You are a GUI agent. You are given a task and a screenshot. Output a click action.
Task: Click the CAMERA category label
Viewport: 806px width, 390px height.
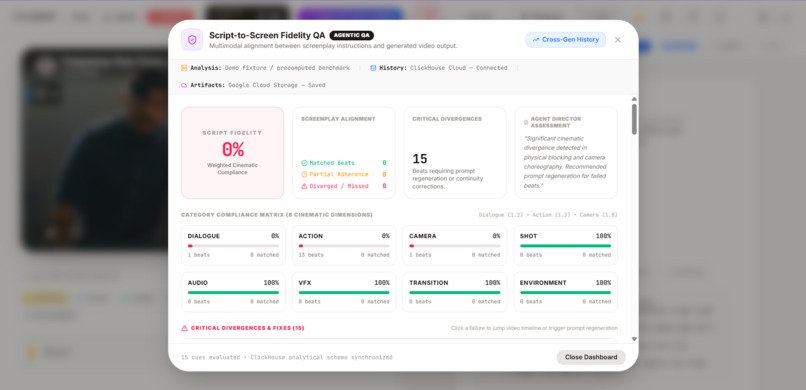423,236
